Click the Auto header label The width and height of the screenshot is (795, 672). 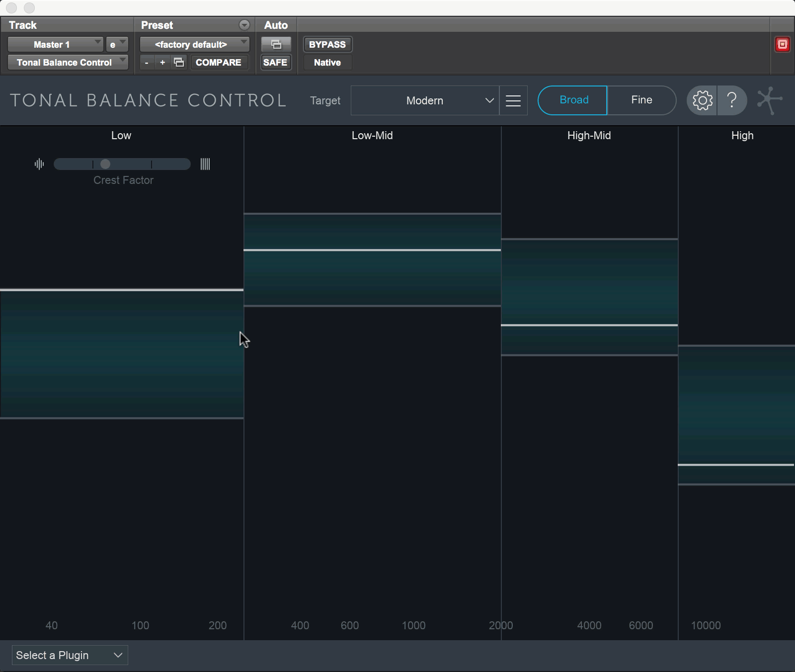[x=276, y=25]
